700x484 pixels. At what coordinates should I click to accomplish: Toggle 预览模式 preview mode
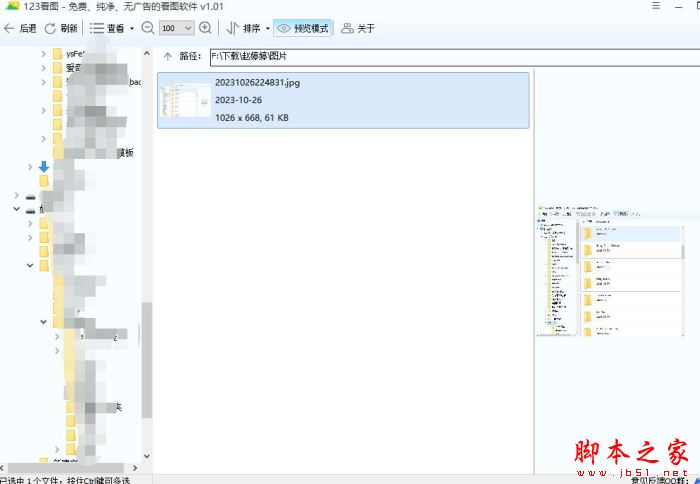click(x=303, y=28)
